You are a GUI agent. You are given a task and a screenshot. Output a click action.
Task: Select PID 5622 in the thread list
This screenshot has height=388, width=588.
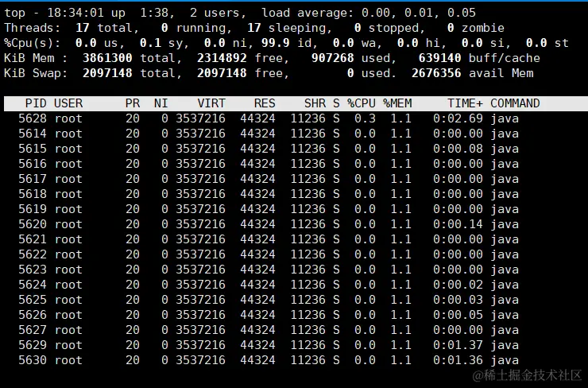pyautogui.click(x=33, y=254)
